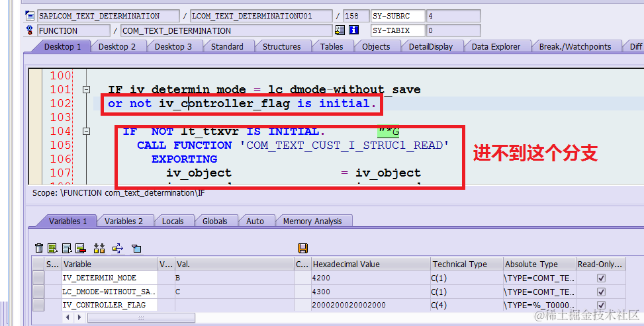The height and width of the screenshot is (326, 644).
Task: Click the red-minus row icon in variables toolbar
Action: click(81, 248)
